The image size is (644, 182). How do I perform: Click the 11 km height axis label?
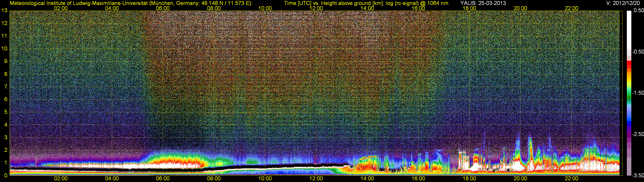pos(5,36)
